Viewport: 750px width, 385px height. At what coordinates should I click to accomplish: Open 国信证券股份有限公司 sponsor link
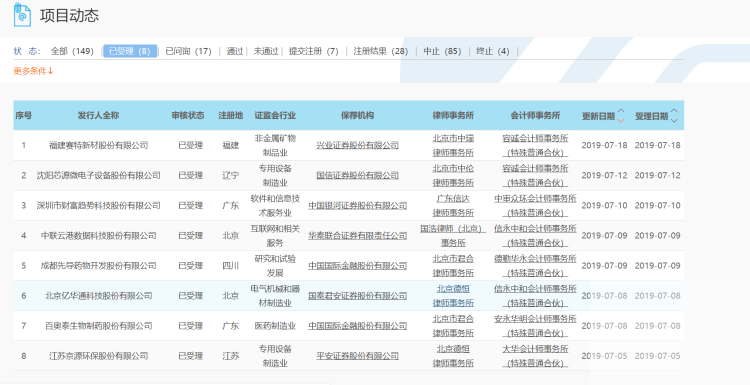click(357, 176)
